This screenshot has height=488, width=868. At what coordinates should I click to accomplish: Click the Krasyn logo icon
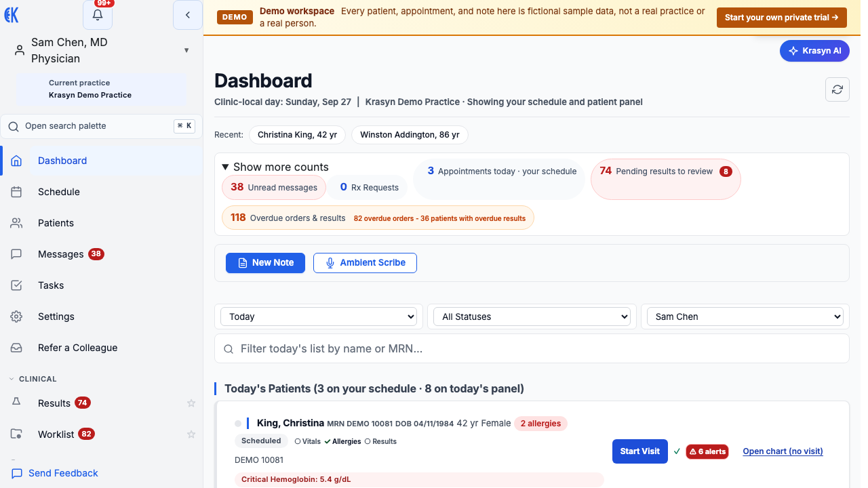[x=12, y=15]
